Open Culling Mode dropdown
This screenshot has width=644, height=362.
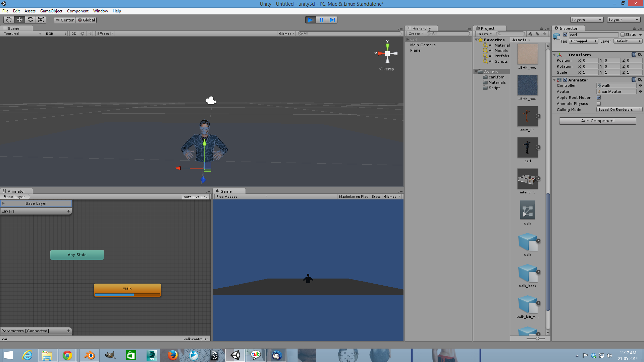tap(619, 110)
